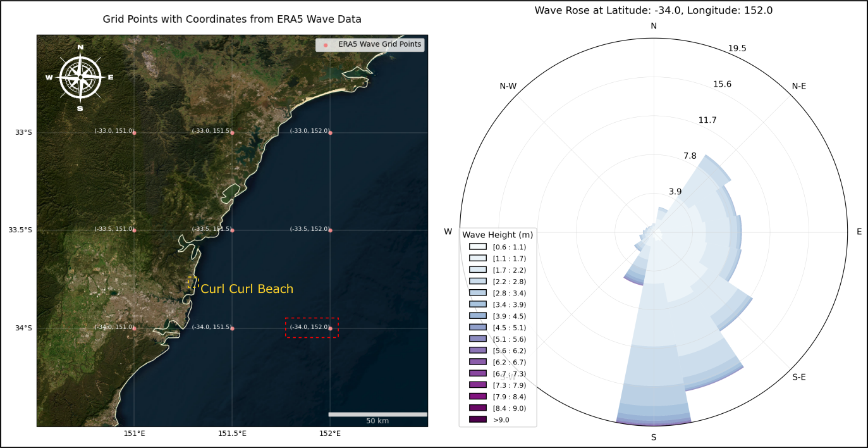Viewport: 868px width, 448px height.
Task: Click the [0.6 : 1.1) wave height swatch
Action: [477, 247]
